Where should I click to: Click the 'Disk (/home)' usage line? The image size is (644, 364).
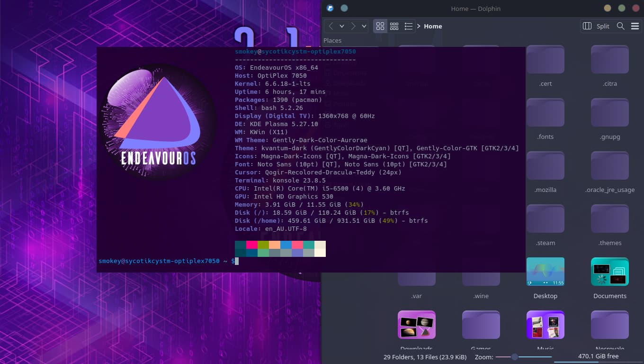pyautogui.click(x=331, y=221)
